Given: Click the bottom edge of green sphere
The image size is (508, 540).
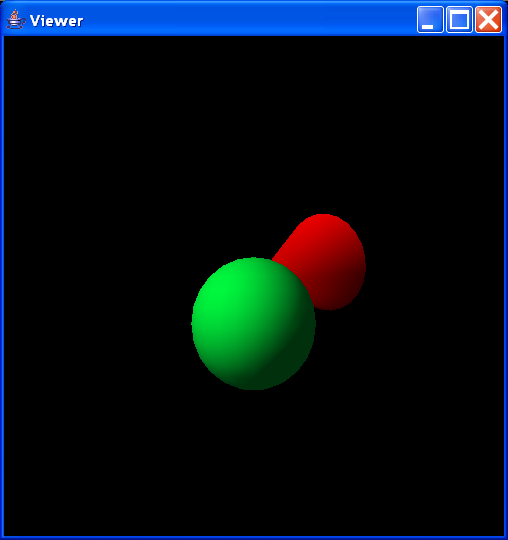Looking at the screenshot, I should pyautogui.click(x=254, y=388).
